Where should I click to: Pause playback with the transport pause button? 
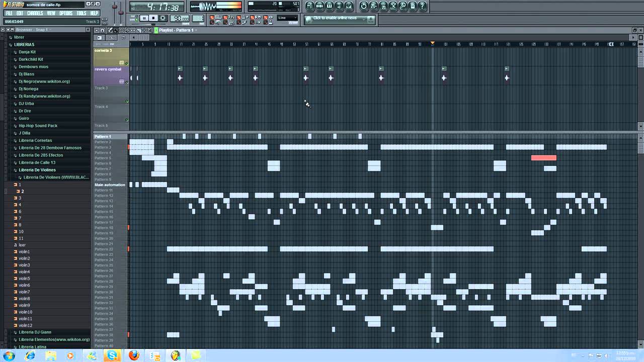click(x=144, y=18)
